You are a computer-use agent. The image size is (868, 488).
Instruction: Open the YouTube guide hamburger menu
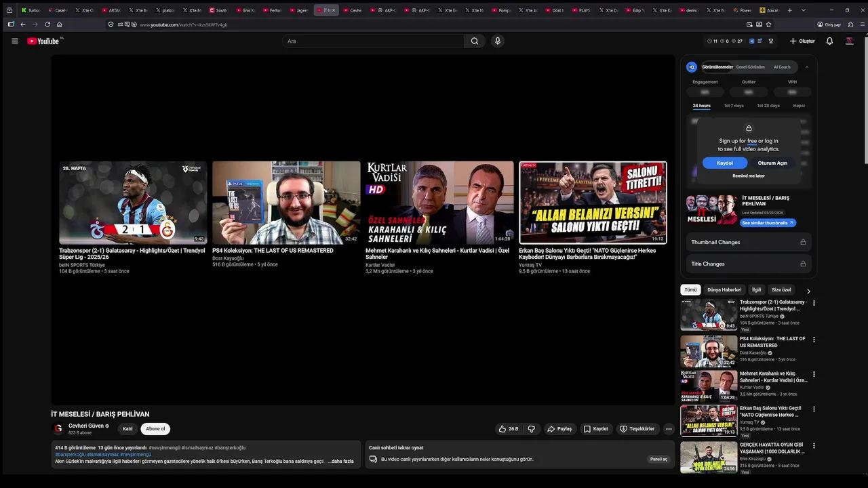tap(15, 41)
